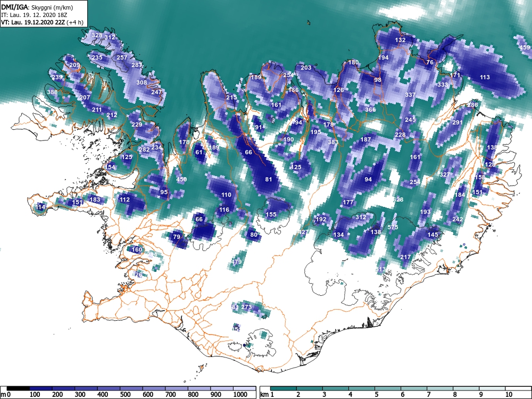Click visibility value '160' on the map

137,250
